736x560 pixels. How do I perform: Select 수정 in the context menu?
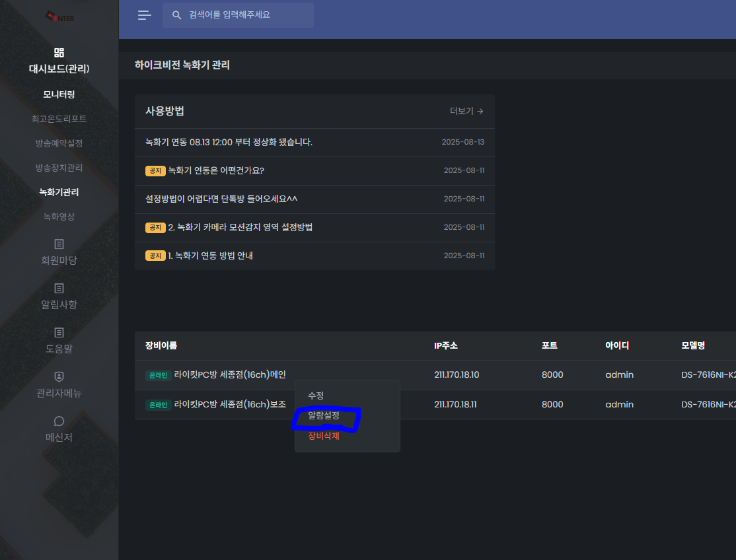[x=316, y=396]
